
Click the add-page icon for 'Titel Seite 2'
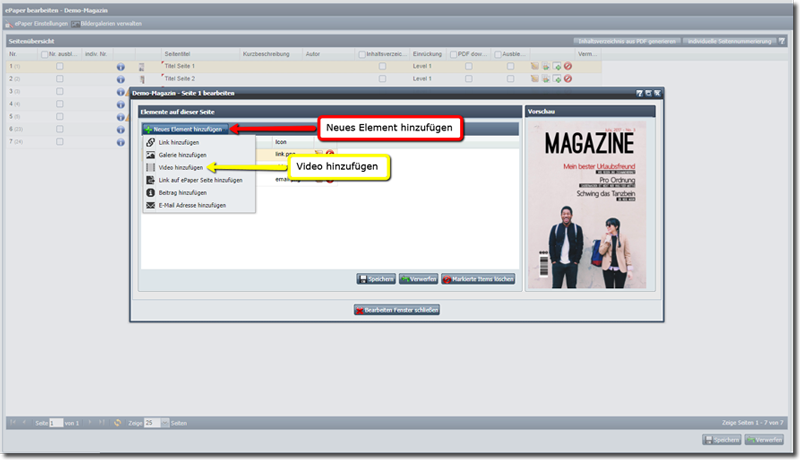(x=557, y=79)
